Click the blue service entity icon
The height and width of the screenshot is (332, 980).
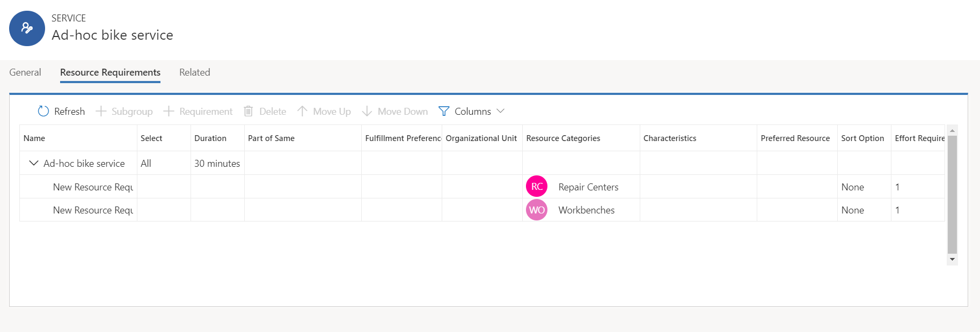coord(27,28)
